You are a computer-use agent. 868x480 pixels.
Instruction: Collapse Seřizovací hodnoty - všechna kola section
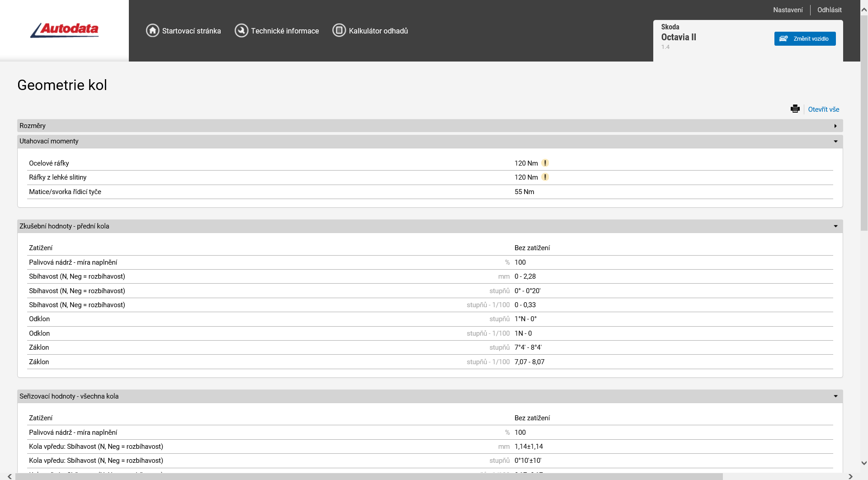[835, 396]
